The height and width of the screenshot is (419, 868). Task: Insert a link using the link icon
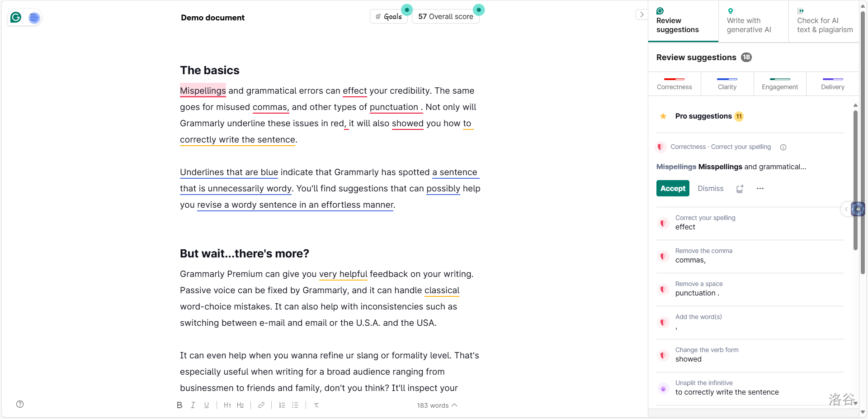[261, 405]
